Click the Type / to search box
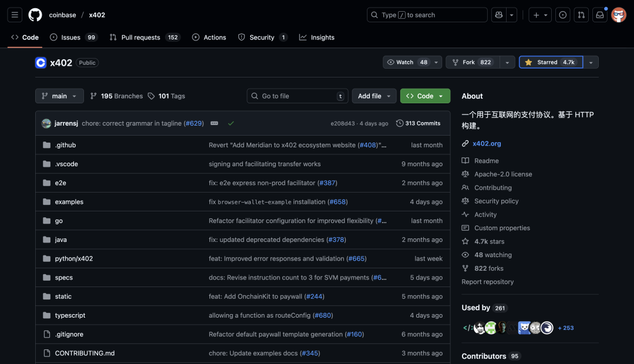634x364 pixels. click(x=427, y=15)
